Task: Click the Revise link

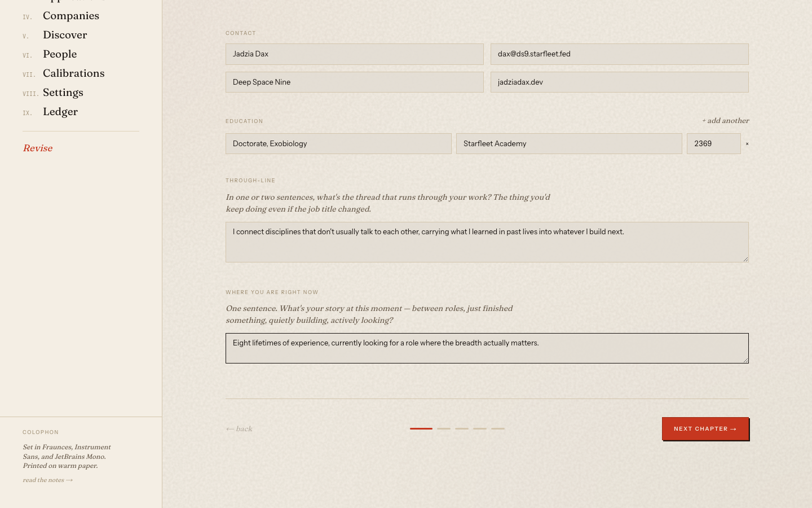Action: (38, 148)
